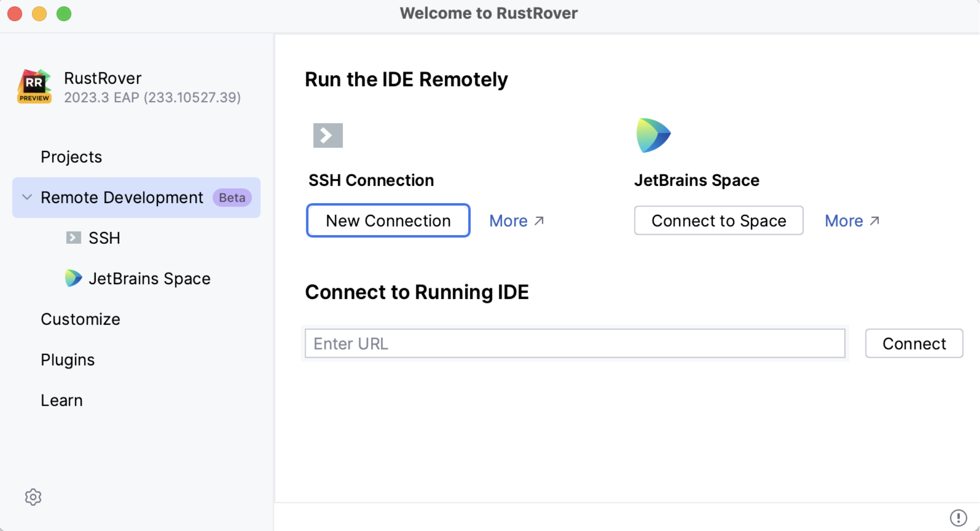Click the large JetBrains Space logo
This screenshot has height=531, width=980.
[x=653, y=135]
